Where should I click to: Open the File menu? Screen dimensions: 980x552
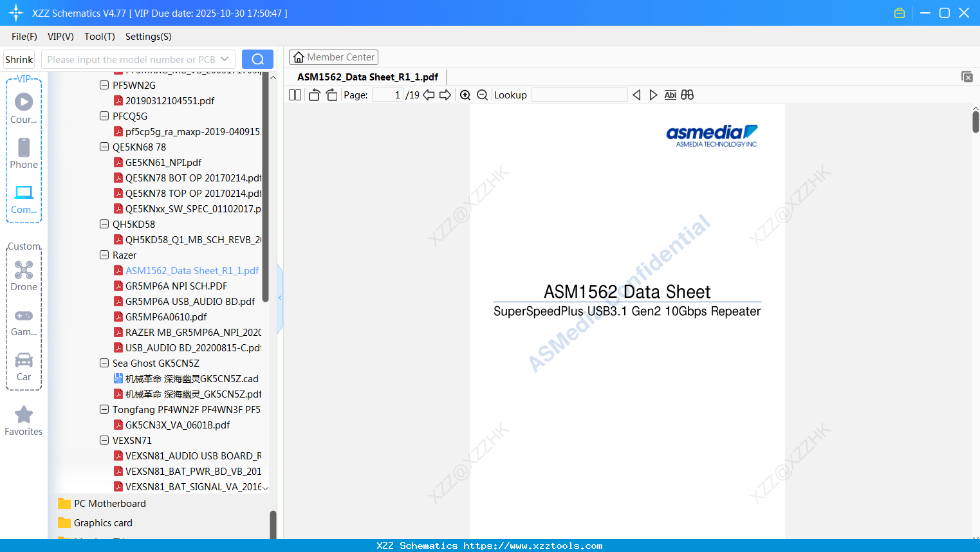pos(24,37)
